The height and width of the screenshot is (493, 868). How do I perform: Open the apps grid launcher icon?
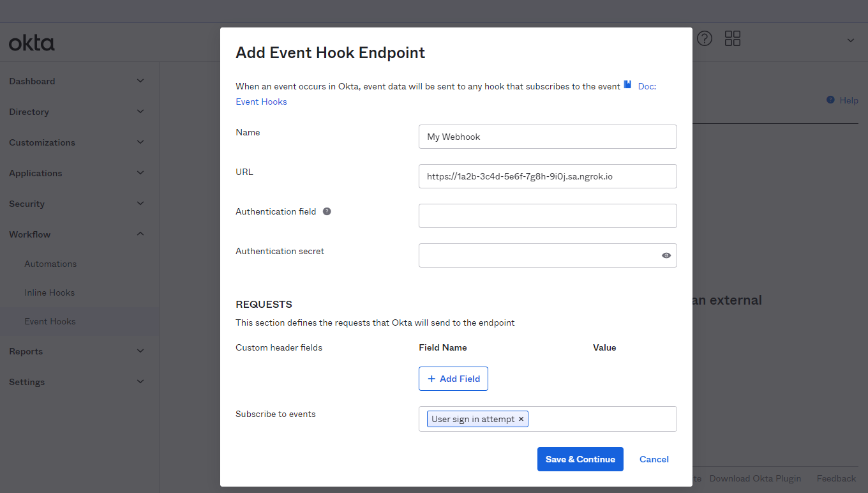coord(732,38)
